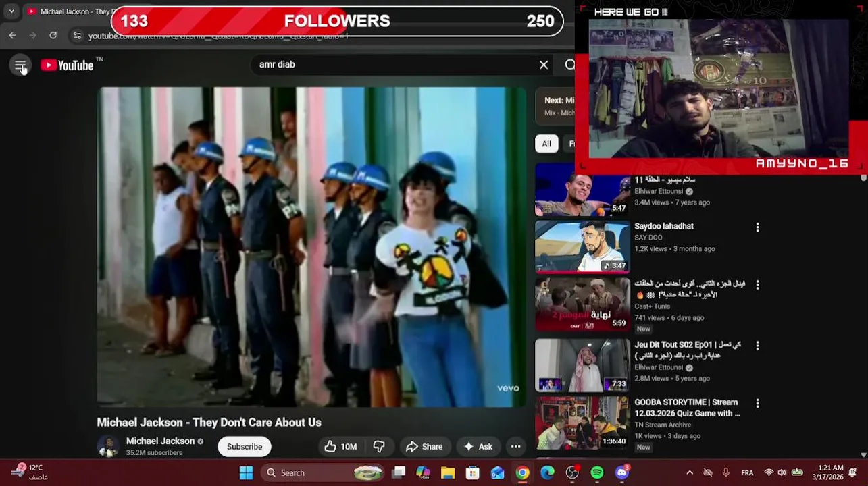Open Spotify from the taskbar

[x=597, y=473]
